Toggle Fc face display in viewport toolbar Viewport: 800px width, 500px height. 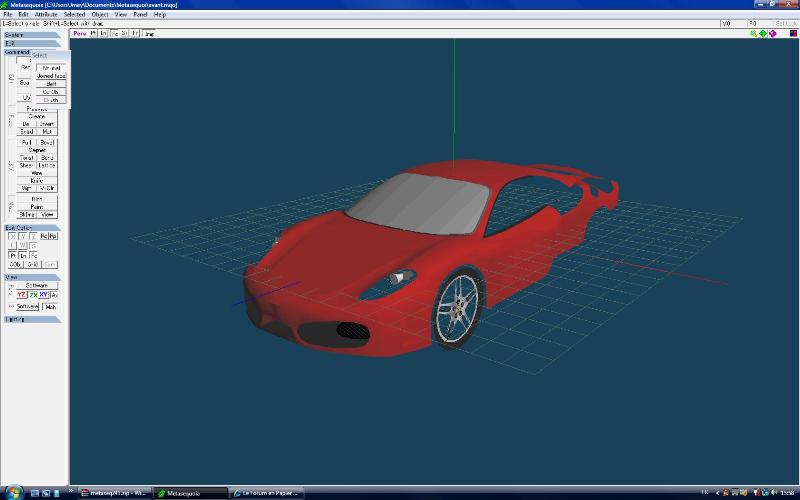(114, 34)
